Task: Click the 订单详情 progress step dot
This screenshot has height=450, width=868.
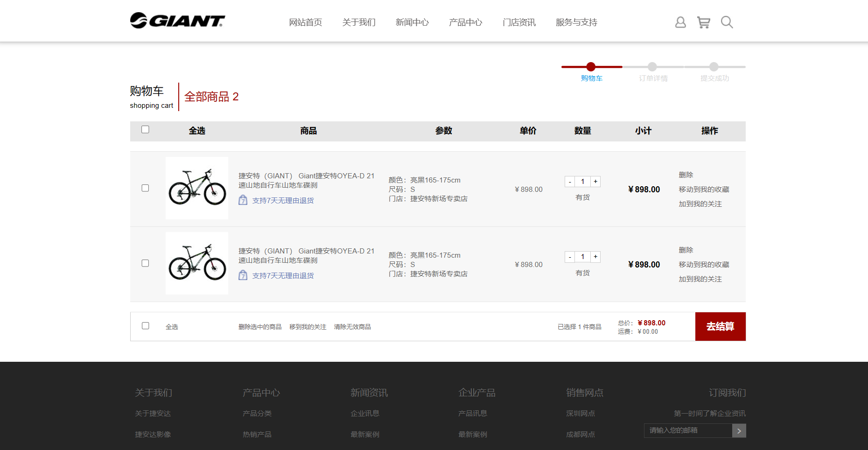Action: pyautogui.click(x=652, y=67)
